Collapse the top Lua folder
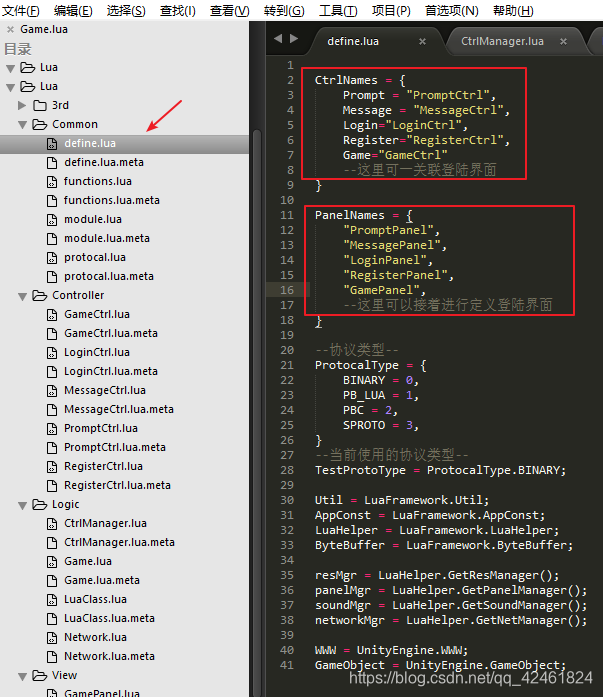 (11, 68)
